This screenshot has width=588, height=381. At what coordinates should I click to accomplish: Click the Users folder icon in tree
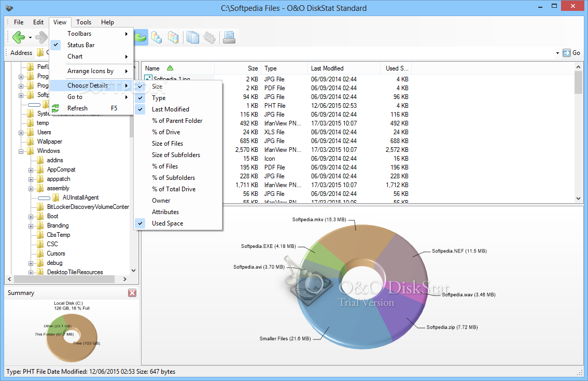(31, 132)
